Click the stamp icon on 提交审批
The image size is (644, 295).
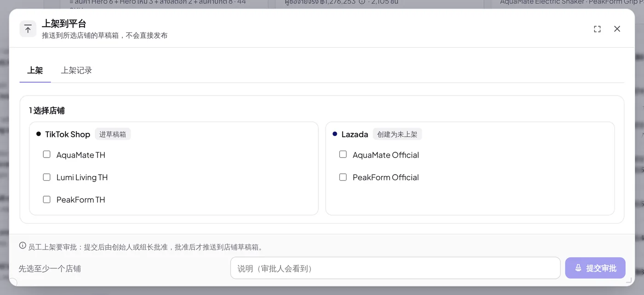click(578, 268)
